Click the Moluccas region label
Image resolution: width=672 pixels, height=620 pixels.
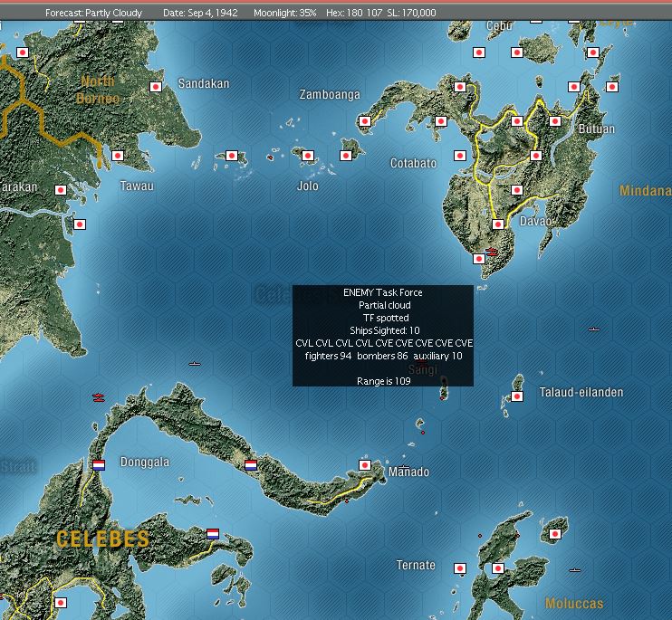point(574,604)
